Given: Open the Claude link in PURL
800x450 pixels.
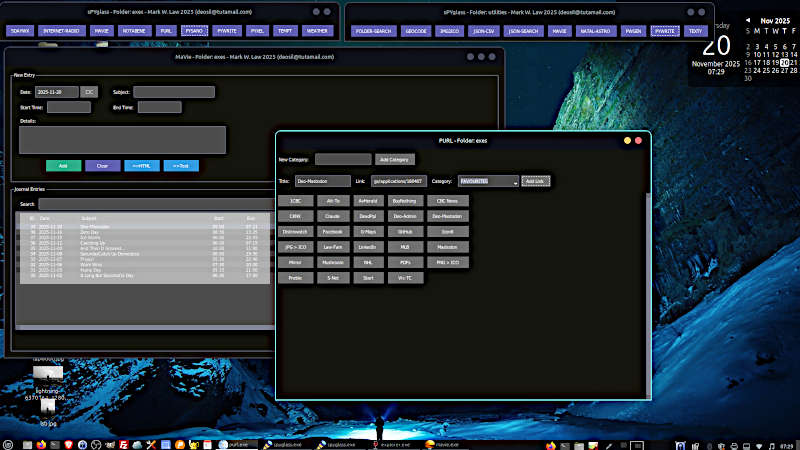Looking at the screenshot, I should click(333, 216).
